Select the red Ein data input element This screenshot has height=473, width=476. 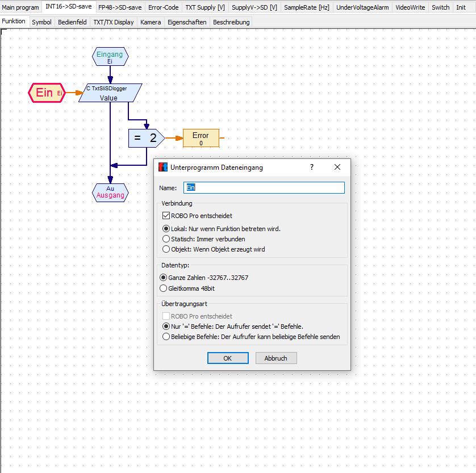47,93
